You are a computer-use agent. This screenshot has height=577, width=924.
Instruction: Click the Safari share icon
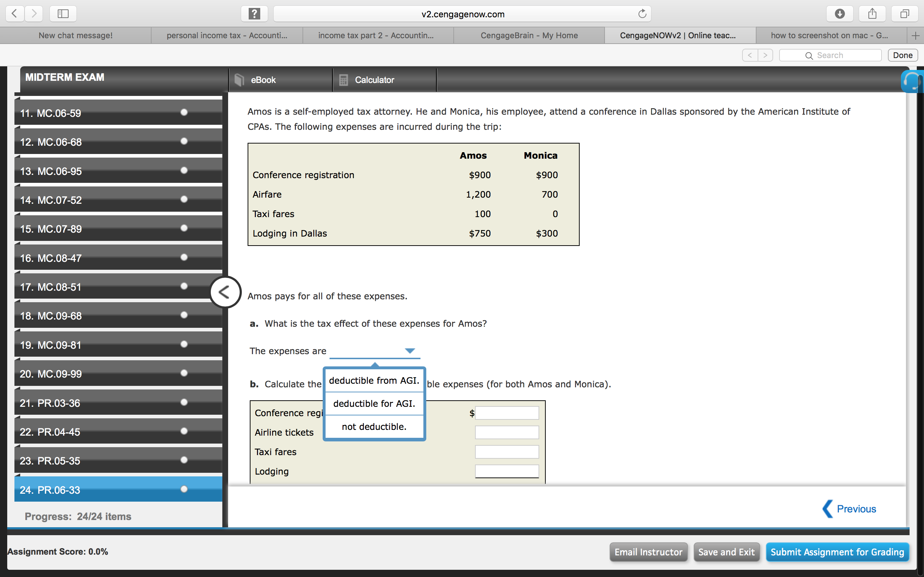coord(872,14)
